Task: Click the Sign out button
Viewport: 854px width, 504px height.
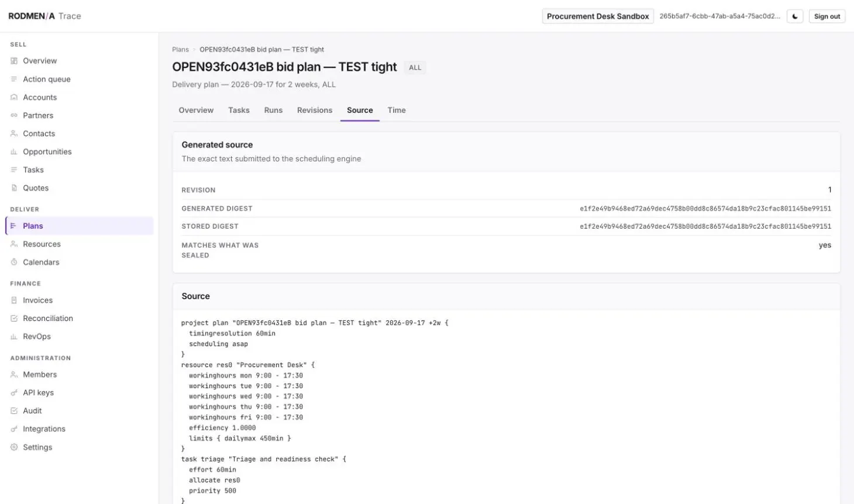Action: [827, 16]
